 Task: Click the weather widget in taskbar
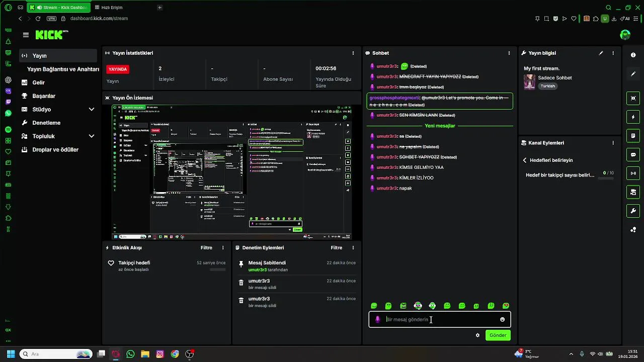pos(526,354)
